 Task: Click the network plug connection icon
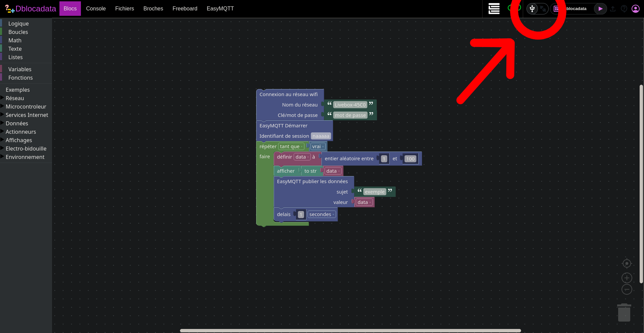[543, 9]
